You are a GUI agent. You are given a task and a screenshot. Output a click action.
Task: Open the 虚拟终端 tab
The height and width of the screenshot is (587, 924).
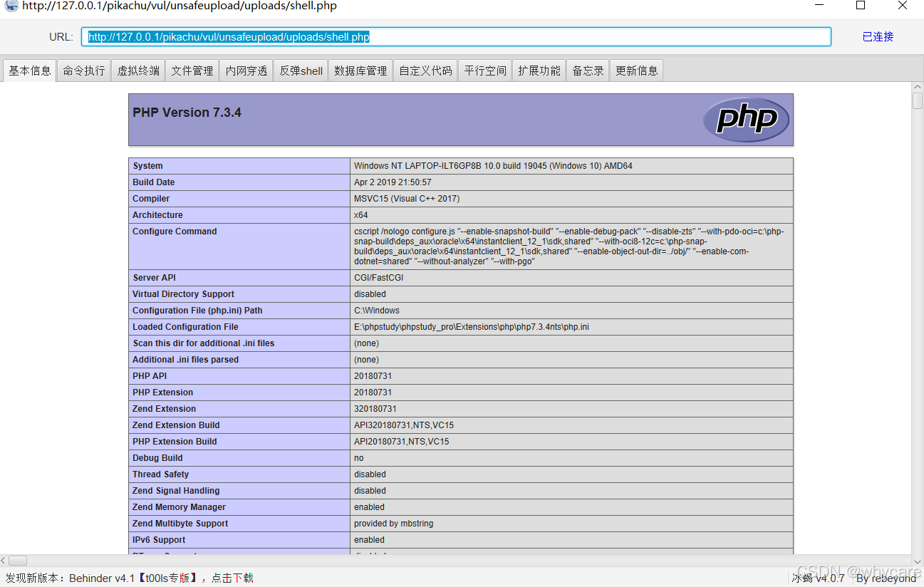click(138, 71)
